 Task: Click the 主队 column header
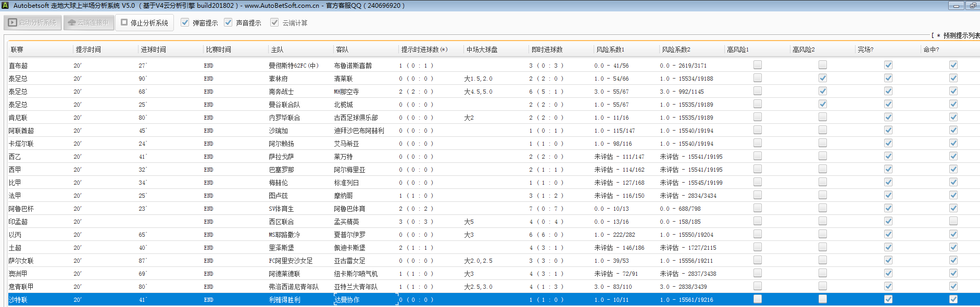pyautogui.click(x=277, y=49)
